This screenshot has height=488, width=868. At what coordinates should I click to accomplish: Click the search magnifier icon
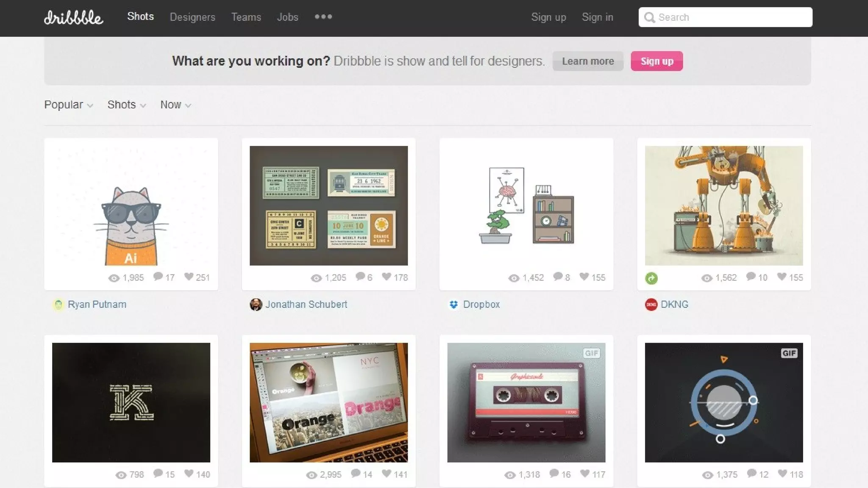(x=649, y=17)
